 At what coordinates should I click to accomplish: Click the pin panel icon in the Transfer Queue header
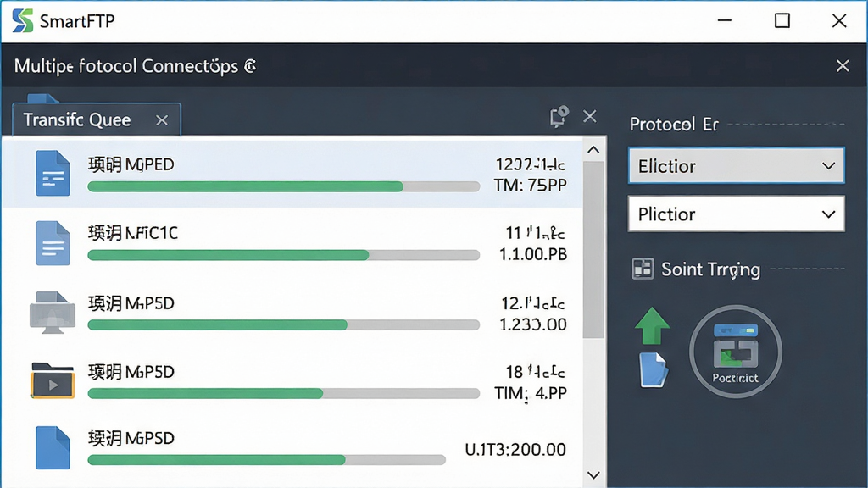pos(559,116)
